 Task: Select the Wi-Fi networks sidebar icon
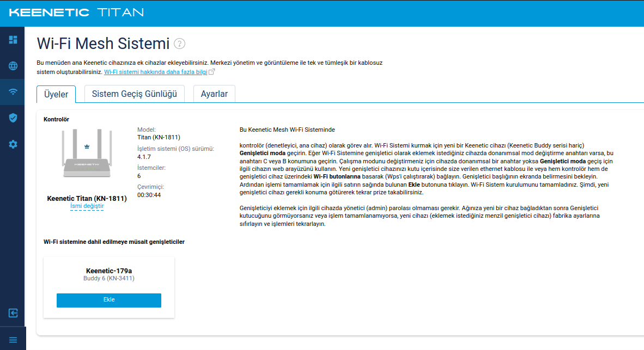13,92
